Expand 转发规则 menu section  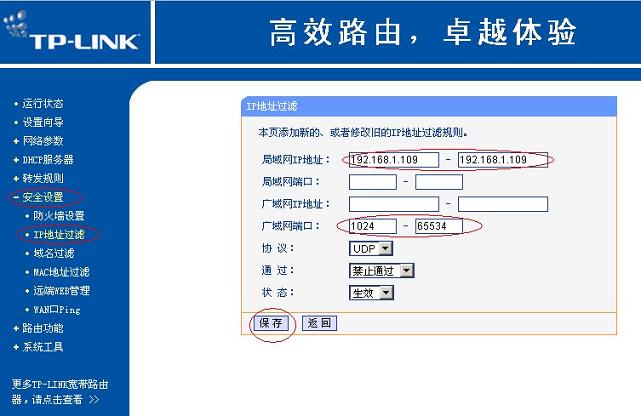(x=43, y=178)
